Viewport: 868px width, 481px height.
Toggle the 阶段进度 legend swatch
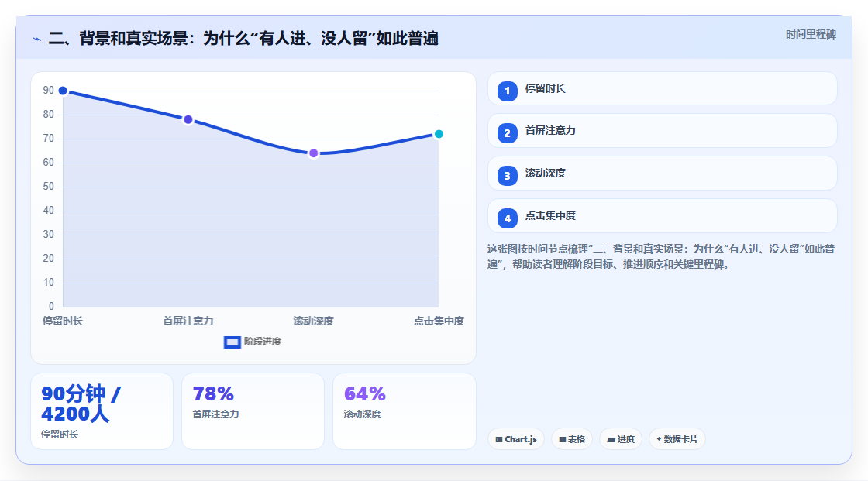(x=232, y=342)
